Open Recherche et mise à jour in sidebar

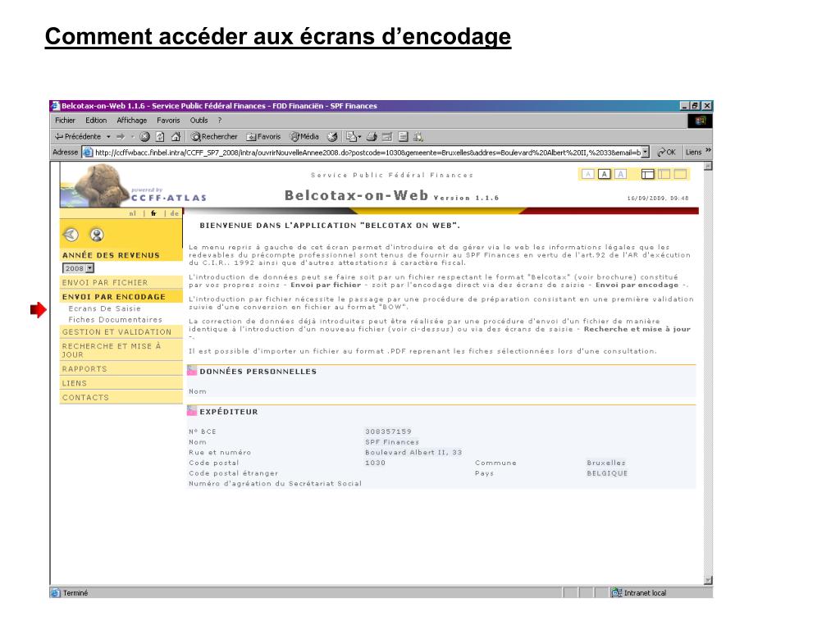[x=121, y=349]
